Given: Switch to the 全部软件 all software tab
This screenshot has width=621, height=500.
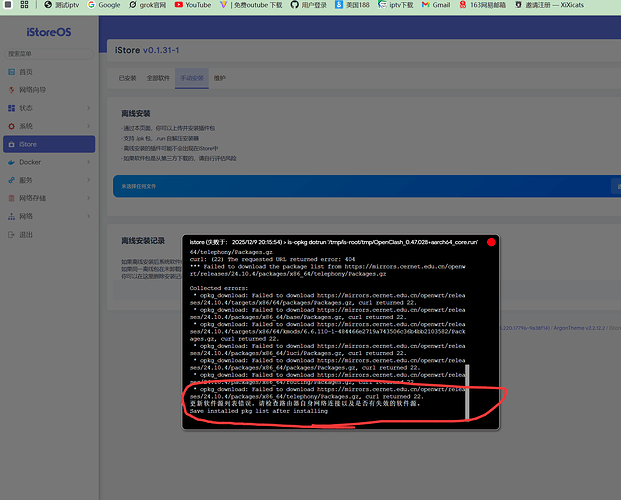Looking at the screenshot, I should point(157,77).
